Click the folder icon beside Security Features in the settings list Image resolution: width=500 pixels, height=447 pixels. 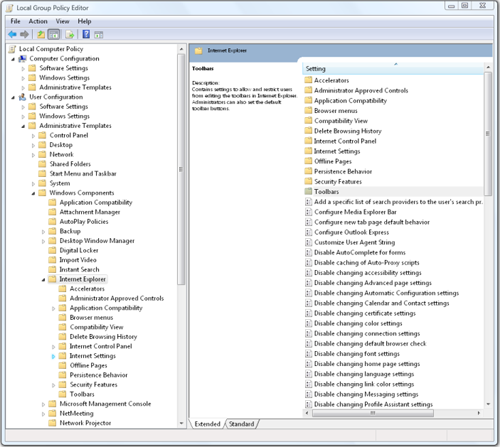308,181
